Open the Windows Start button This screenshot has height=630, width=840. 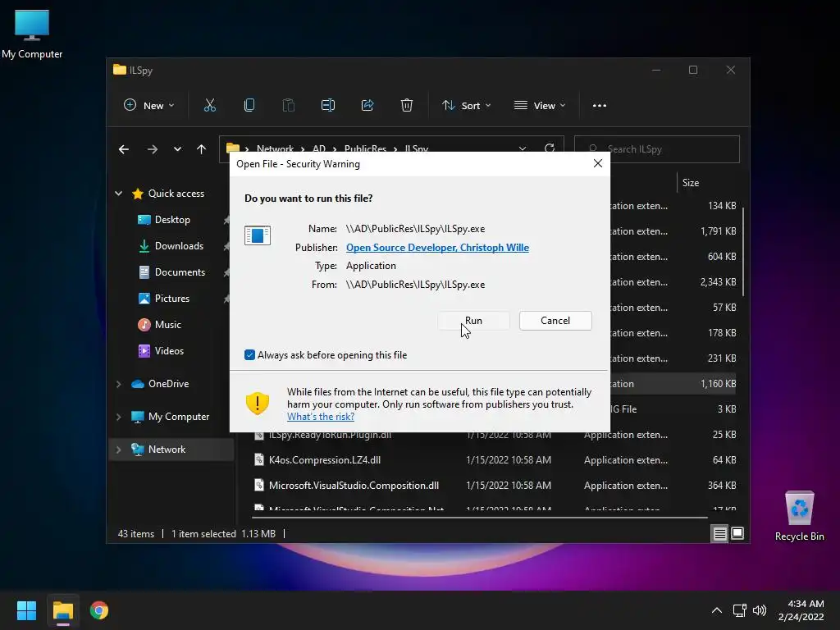point(26,610)
